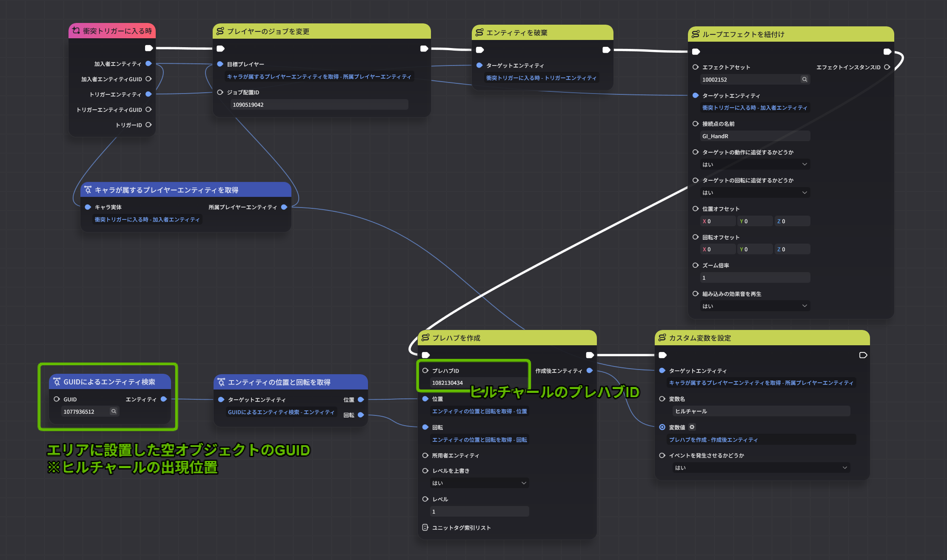Click the エンティティを破棄 node title
The image size is (947, 560).
(516, 33)
